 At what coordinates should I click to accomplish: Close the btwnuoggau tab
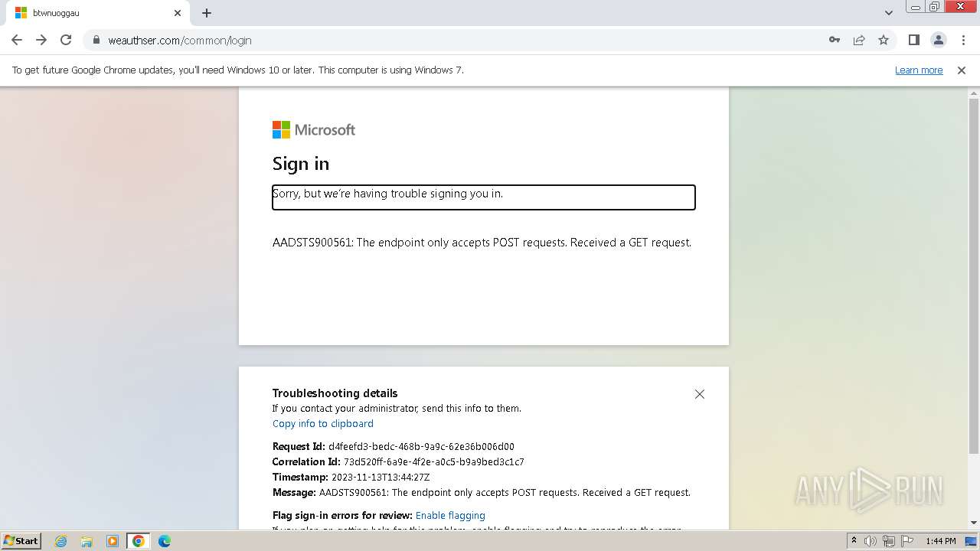pos(178,13)
